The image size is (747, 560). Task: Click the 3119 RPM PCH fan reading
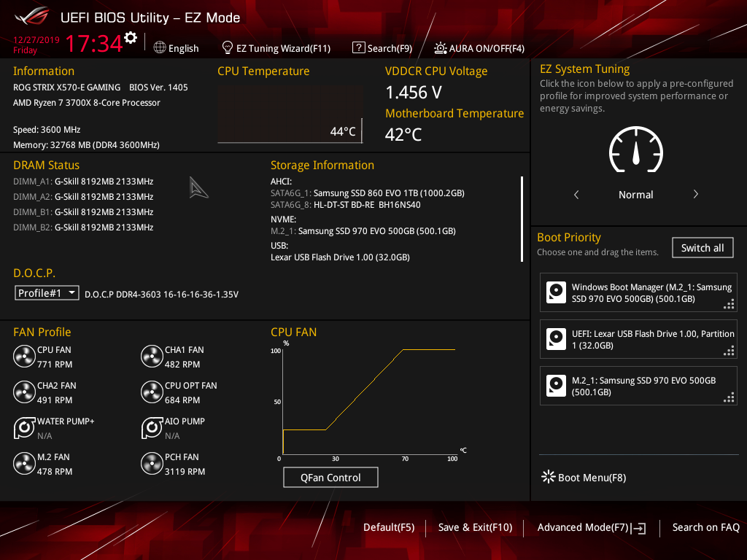coord(185,472)
